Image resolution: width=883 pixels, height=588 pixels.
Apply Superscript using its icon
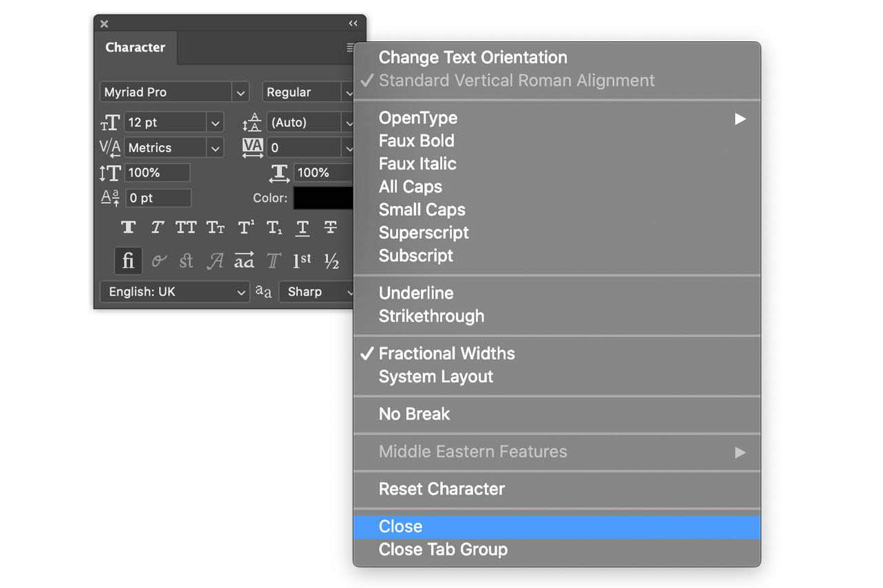click(x=244, y=227)
